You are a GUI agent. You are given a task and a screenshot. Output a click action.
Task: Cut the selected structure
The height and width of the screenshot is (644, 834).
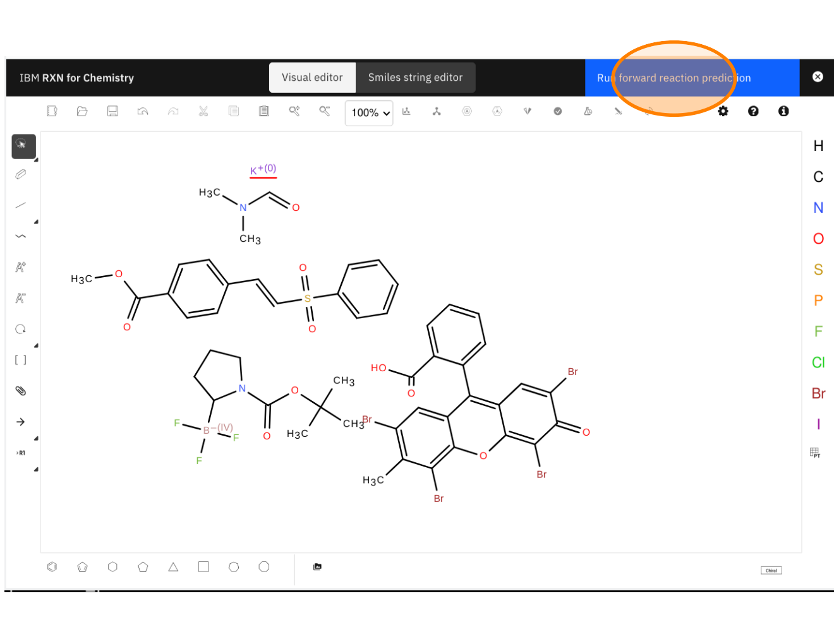click(203, 111)
